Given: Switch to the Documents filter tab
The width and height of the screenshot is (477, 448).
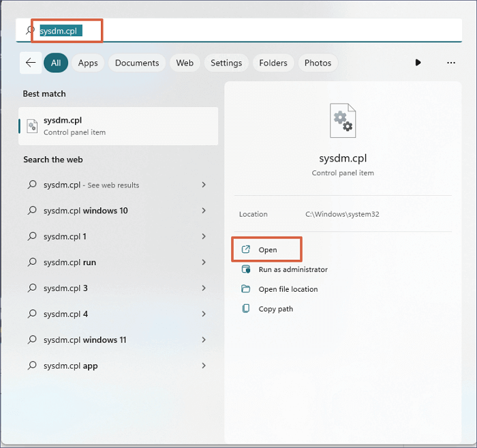Looking at the screenshot, I should (x=137, y=63).
